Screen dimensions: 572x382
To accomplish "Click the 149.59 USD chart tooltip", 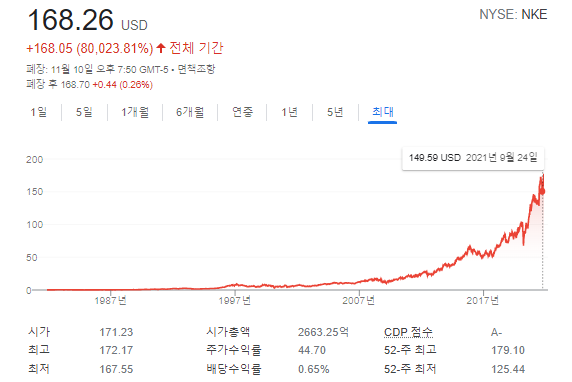I will [473, 158].
